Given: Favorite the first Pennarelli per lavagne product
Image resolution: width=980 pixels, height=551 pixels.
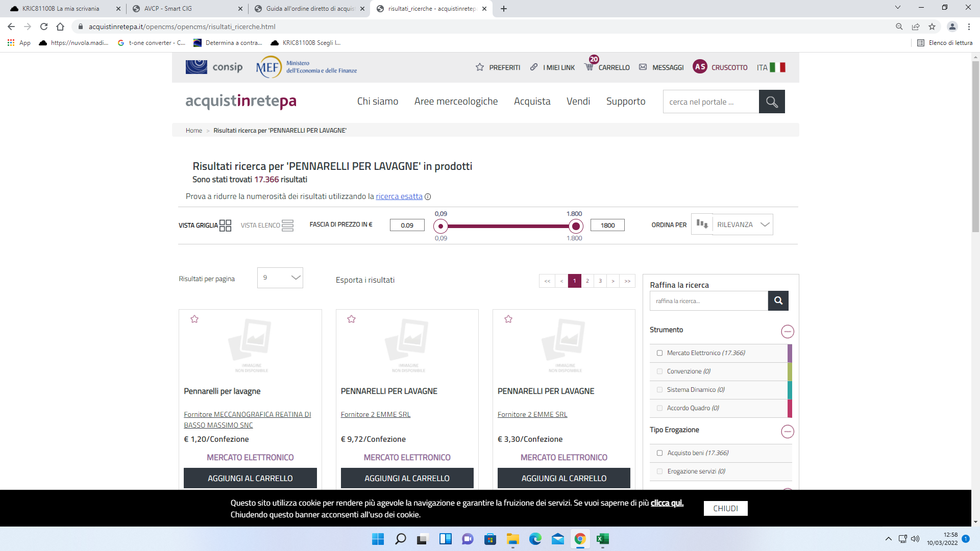Looking at the screenshot, I should [194, 319].
